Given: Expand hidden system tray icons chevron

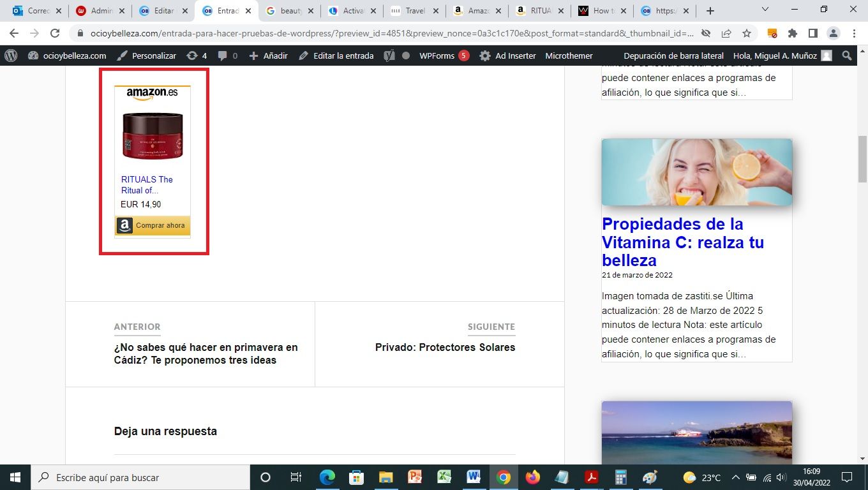Looking at the screenshot, I should [x=735, y=477].
